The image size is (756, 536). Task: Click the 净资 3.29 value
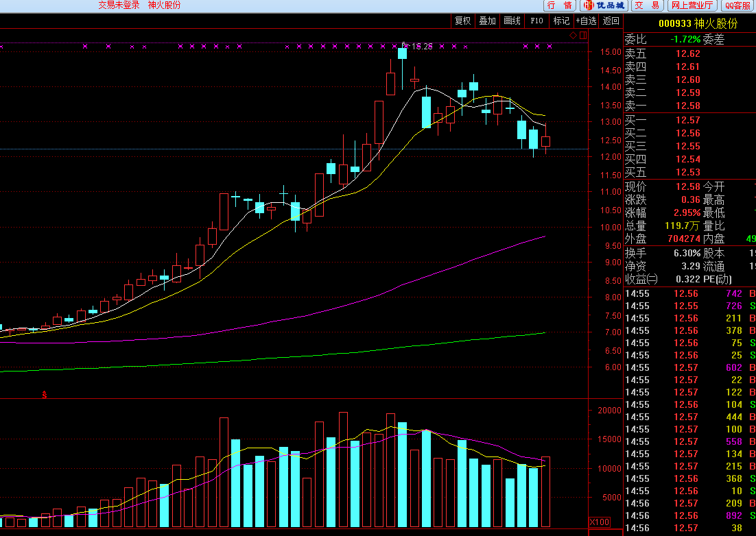coord(690,266)
